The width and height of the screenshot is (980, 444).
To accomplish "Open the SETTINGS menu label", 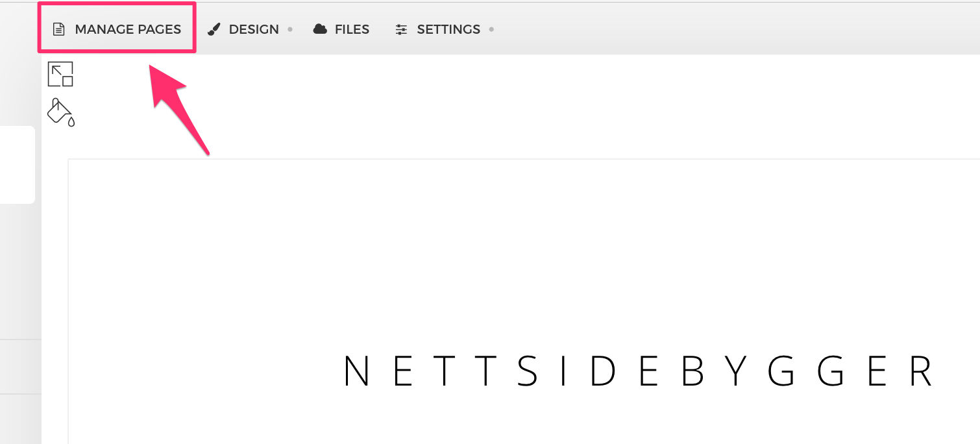I will (448, 29).
